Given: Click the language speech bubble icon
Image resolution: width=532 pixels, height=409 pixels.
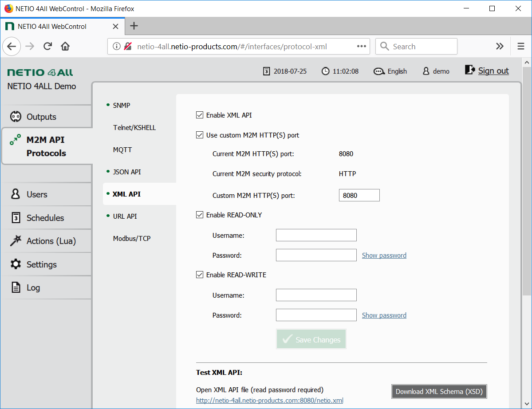Looking at the screenshot, I should coord(379,71).
